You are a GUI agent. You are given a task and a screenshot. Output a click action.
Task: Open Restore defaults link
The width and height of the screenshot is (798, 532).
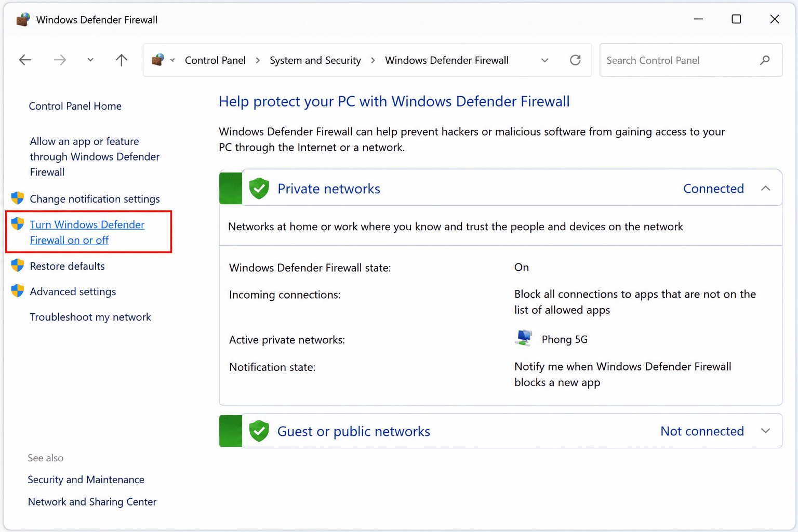coord(68,266)
